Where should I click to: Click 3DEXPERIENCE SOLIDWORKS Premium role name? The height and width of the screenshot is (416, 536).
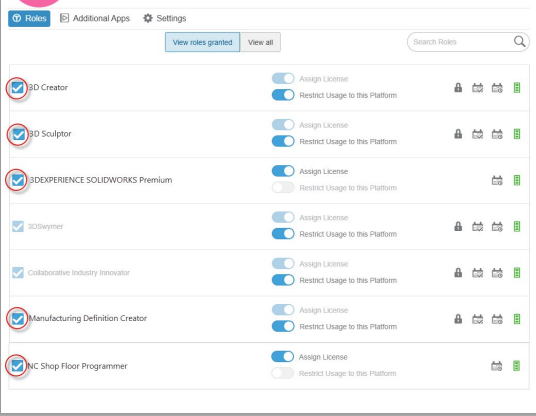coord(100,180)
